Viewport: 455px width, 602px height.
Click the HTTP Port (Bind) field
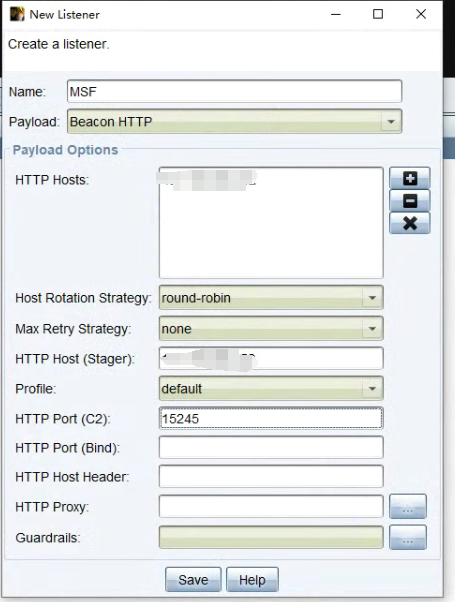coord(271,447)
